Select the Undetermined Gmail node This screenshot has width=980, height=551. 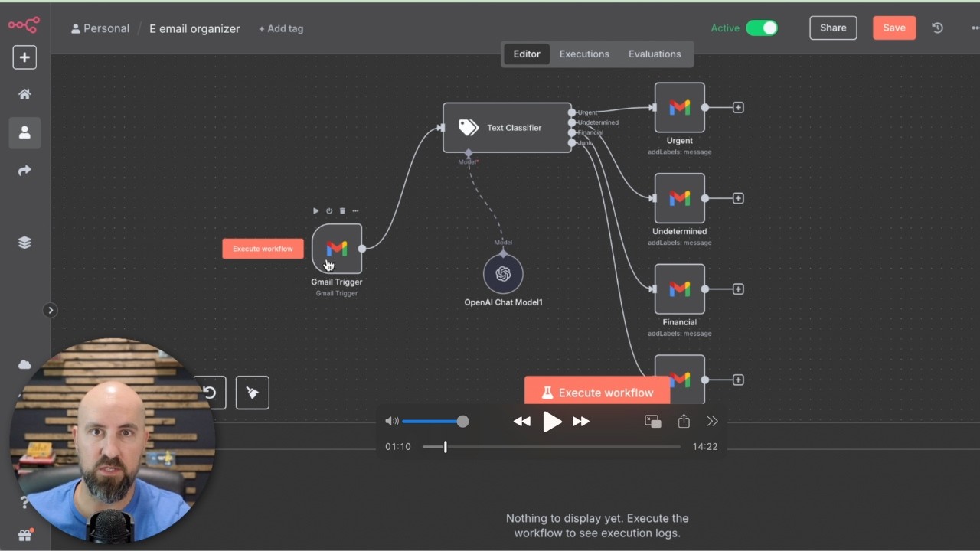point(680,198)
